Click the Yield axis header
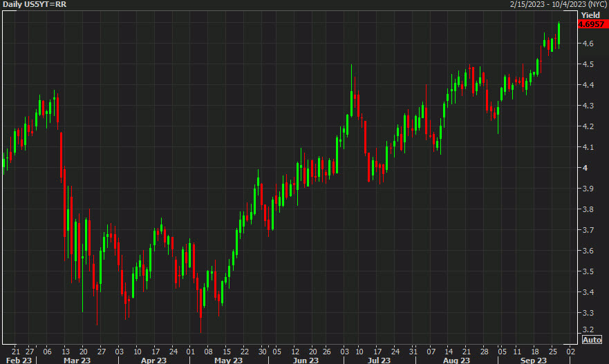This screenshot has width=609, height=364. pos(590,15)
